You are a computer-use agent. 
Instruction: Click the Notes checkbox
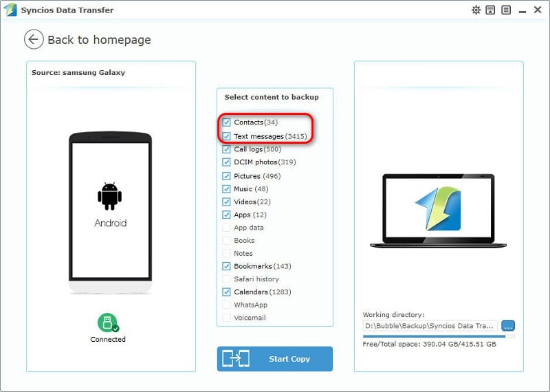point(227,253)
